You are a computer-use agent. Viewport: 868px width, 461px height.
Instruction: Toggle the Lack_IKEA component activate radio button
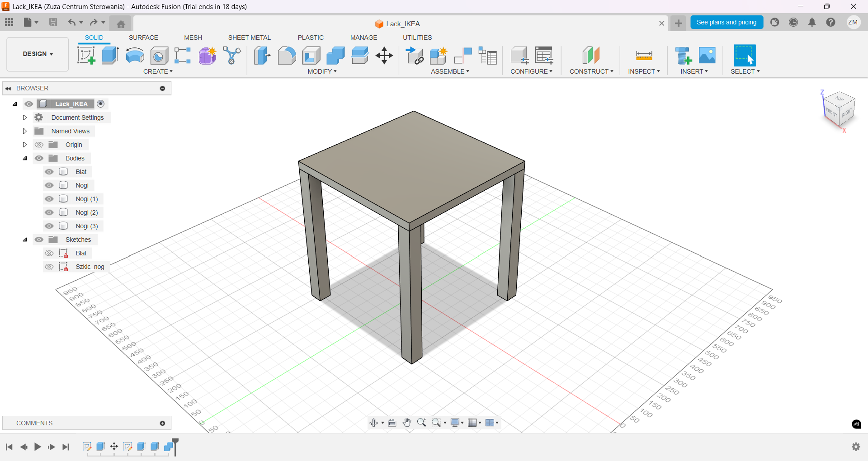pos(101,104)
